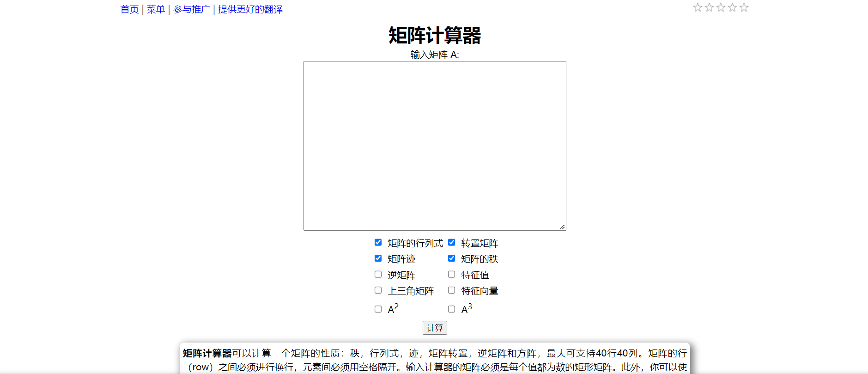Uncheck the 转置矩阵 checkbox
Viewport: 868px width, 374px height.
(x=451, y=242)
